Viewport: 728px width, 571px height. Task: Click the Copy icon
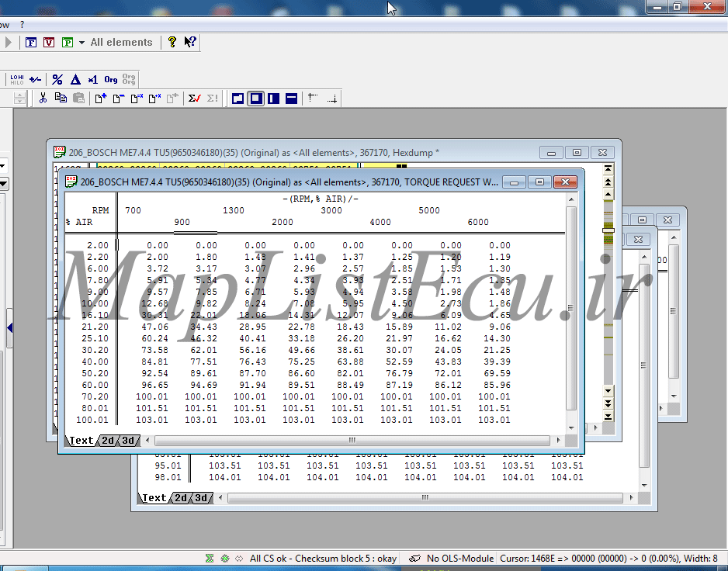(61, 98)
